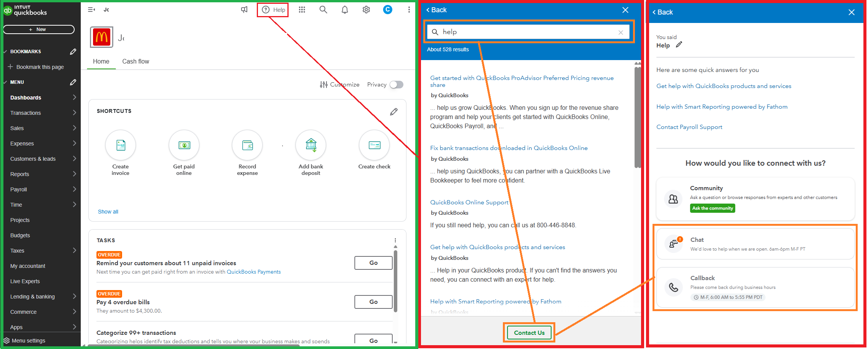868x349 pixels.
Task: Click the Callback phone icon
Action: (x=674, y=287)
